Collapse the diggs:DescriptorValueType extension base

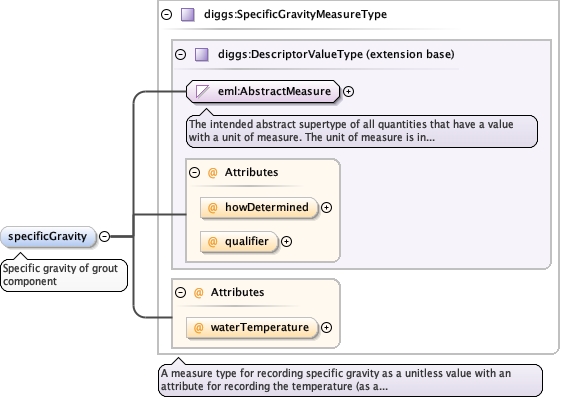(x=180, y=54)
